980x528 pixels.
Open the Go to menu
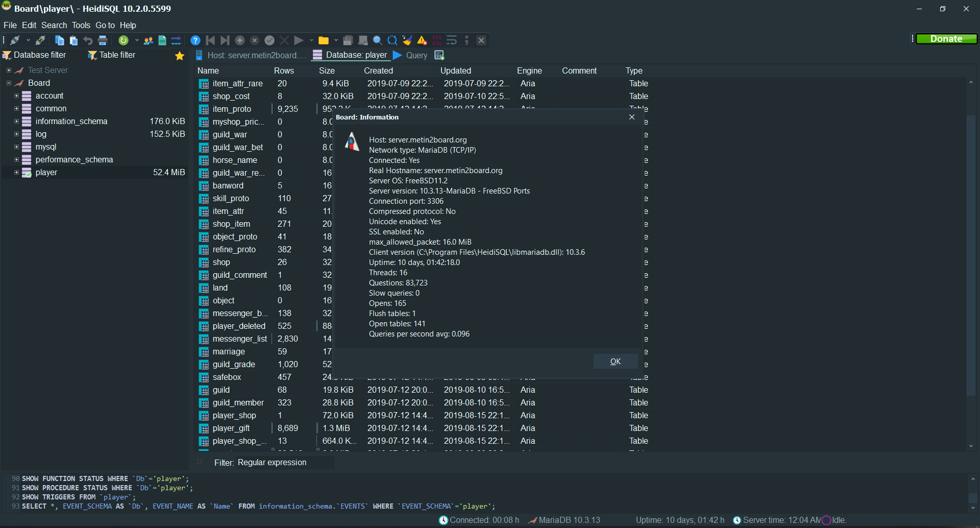pos(105,25)
